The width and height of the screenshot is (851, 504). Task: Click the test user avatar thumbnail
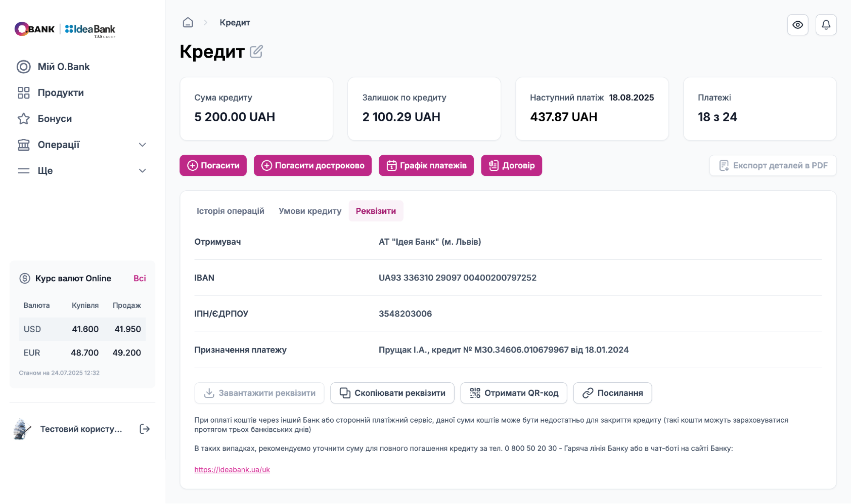[x=23, y=429]
